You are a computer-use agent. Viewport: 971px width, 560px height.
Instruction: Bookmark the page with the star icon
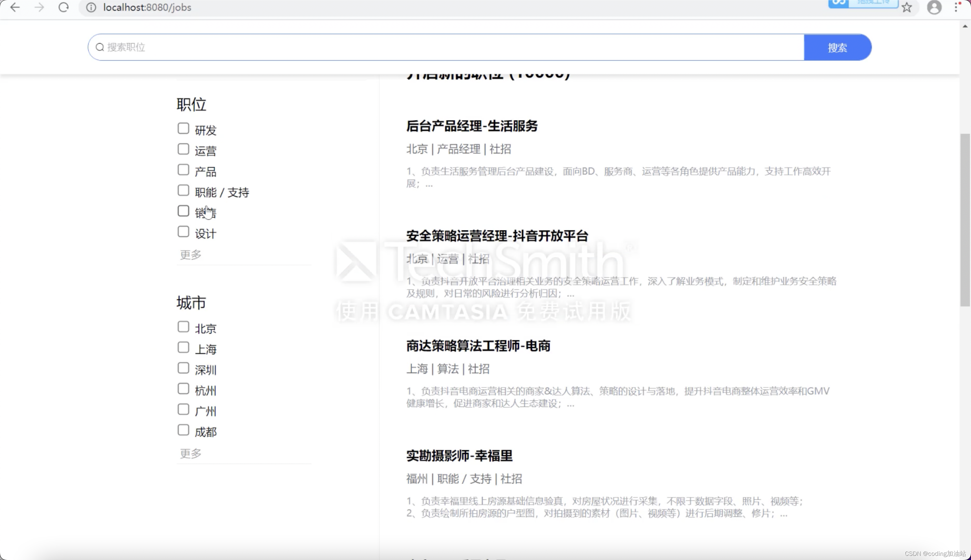pos(907,7)
